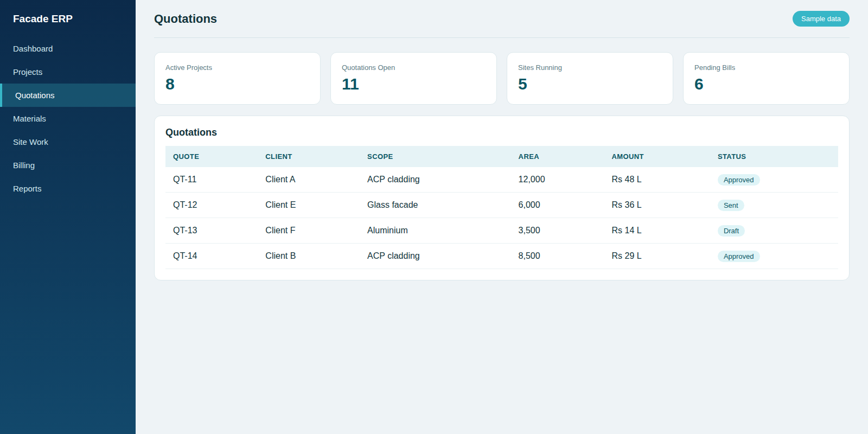Viewport: 868px width, 434px height.
Task: Open the Dashboard sidebar item
Action: tap(67, 49)
